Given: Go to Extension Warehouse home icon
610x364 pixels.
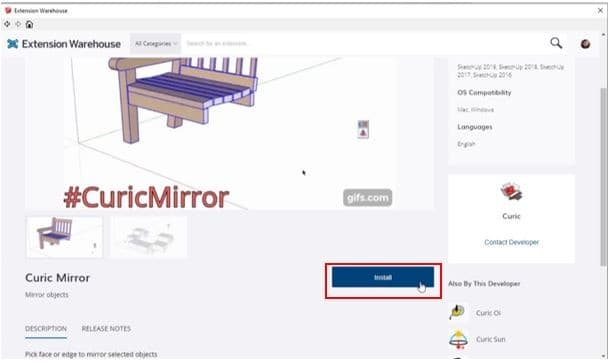Looking at the screenshot, I should point(29,24).
